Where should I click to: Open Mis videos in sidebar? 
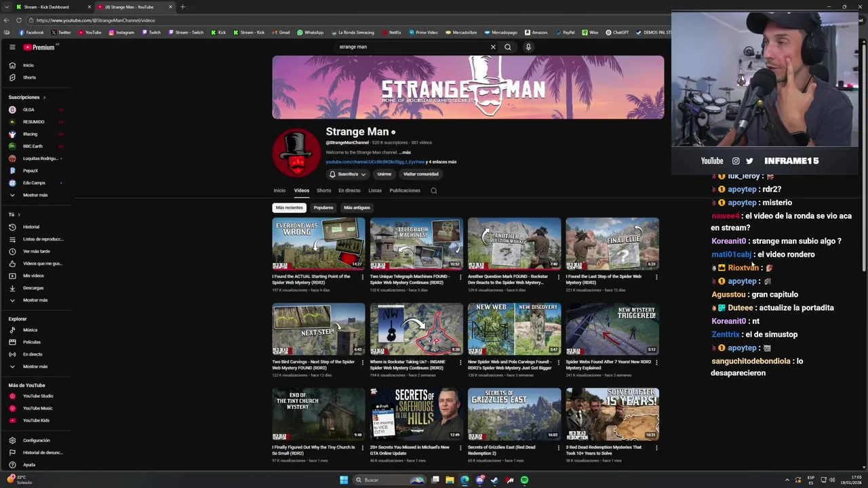pyautogui.click(x=33, y=276)
